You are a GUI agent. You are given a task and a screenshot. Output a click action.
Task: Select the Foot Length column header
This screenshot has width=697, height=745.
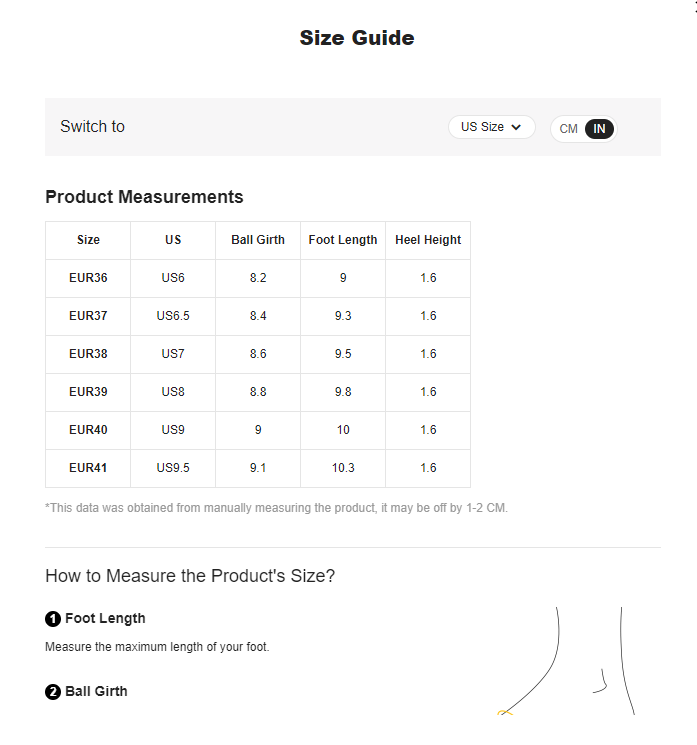coord(343,240)
